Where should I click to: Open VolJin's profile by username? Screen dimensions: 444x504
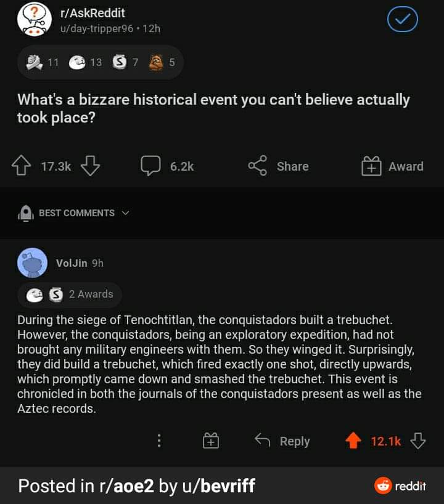pos(72,263)
